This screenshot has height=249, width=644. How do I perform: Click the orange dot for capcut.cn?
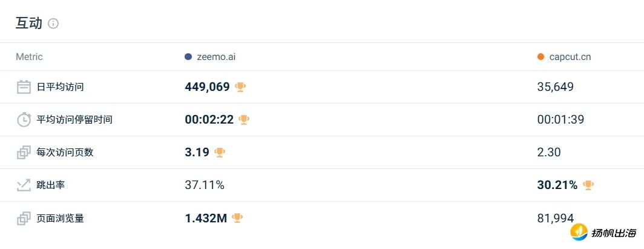540,57
